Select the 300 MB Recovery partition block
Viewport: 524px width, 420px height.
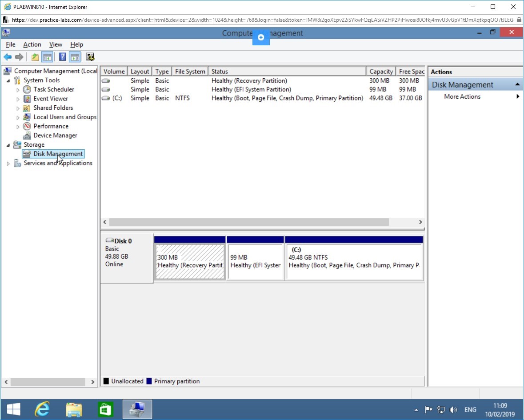[190, 261]
